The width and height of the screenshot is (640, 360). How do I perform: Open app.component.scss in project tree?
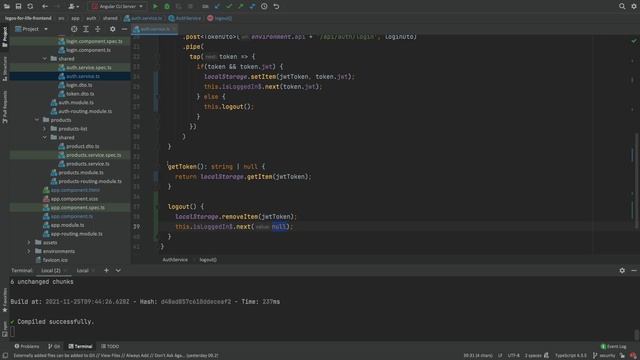coord(74,199)
